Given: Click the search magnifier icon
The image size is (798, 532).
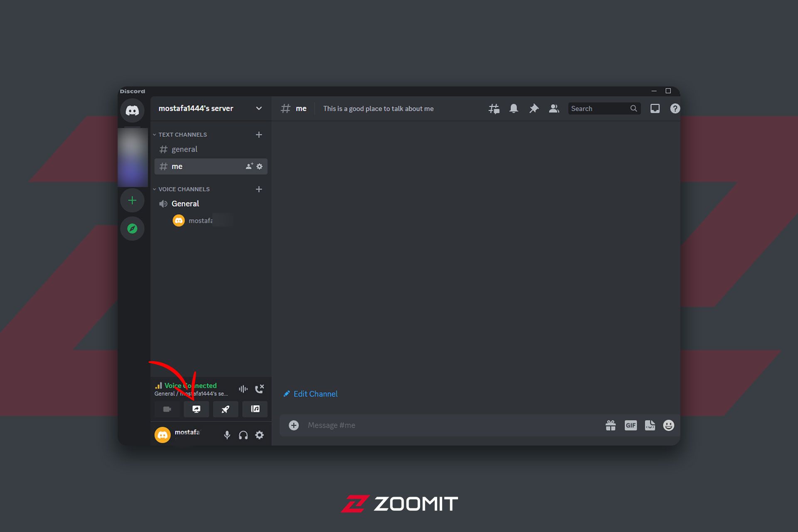Looking at the screenshot, I should (x=633, y=108).
